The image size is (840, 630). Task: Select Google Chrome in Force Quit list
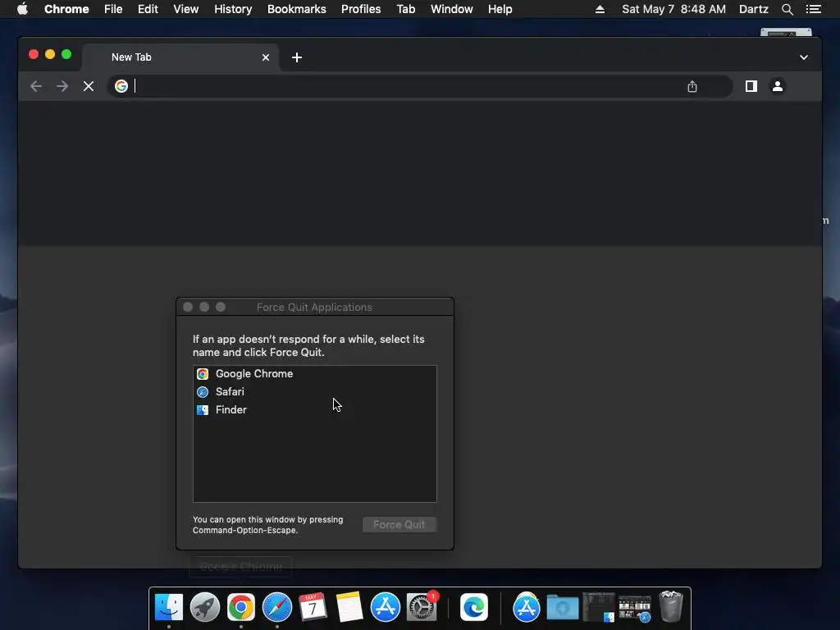(314, 374)
